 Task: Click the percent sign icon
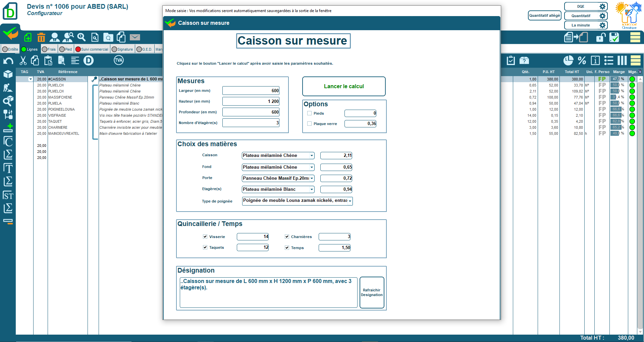point(582,60)
